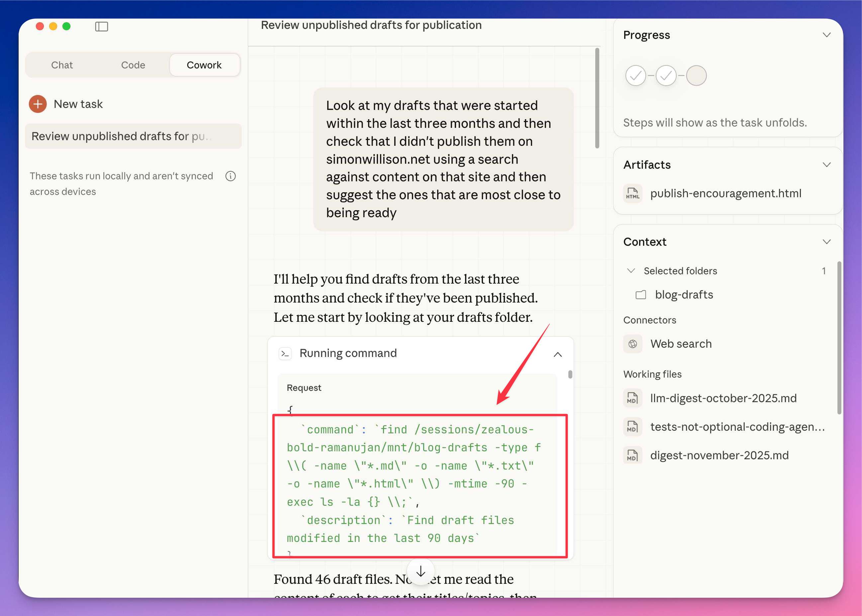
Task: Click the info icon beside local tasks note
Action: [x=230, y=176]
